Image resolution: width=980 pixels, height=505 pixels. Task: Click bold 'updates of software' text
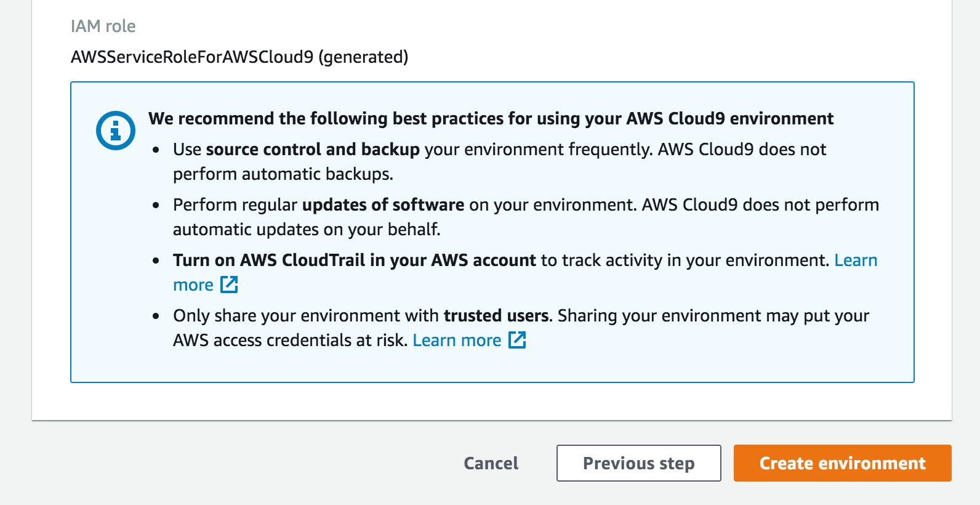(383, 205)
